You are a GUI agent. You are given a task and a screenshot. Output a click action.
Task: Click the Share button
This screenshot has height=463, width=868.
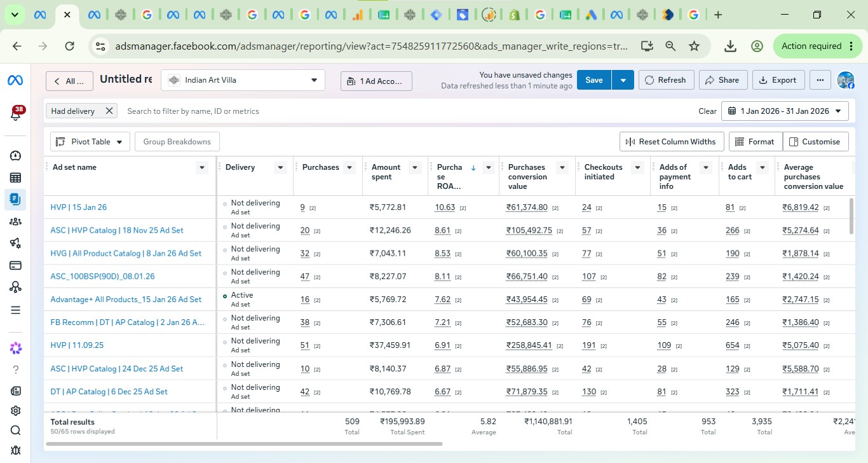[x=723, y=80]
